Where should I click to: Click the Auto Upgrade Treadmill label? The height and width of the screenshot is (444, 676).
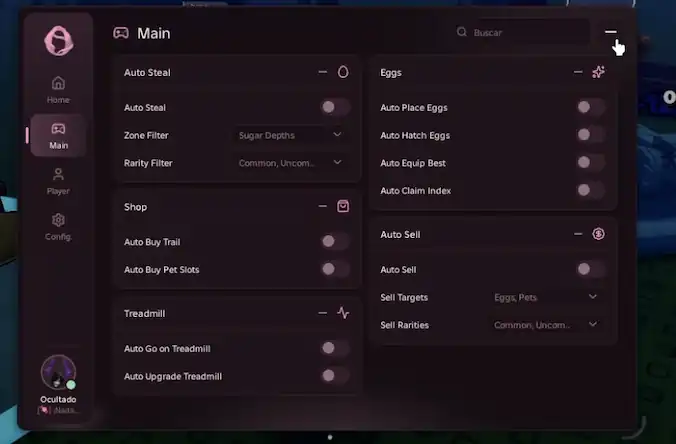[173, 376]
